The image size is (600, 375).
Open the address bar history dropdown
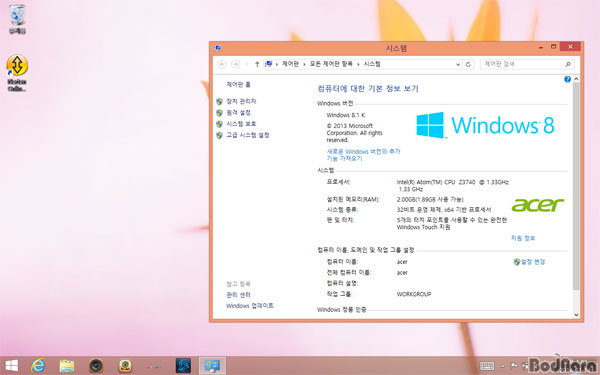tap(458, 64)
